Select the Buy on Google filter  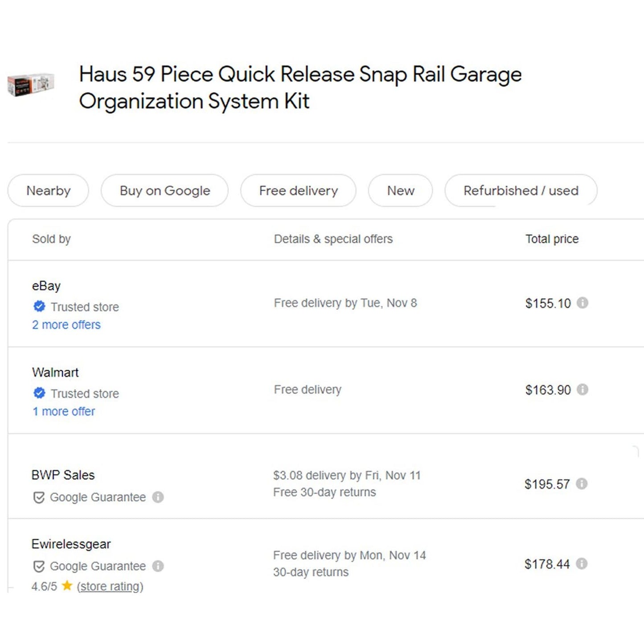(x=164, y=191)
